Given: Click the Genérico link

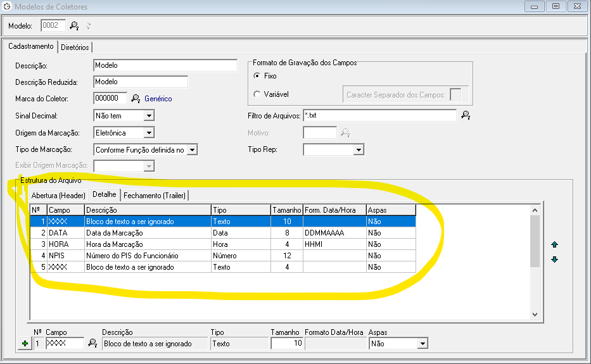Looking at the screenshot, I should (158, 99).
